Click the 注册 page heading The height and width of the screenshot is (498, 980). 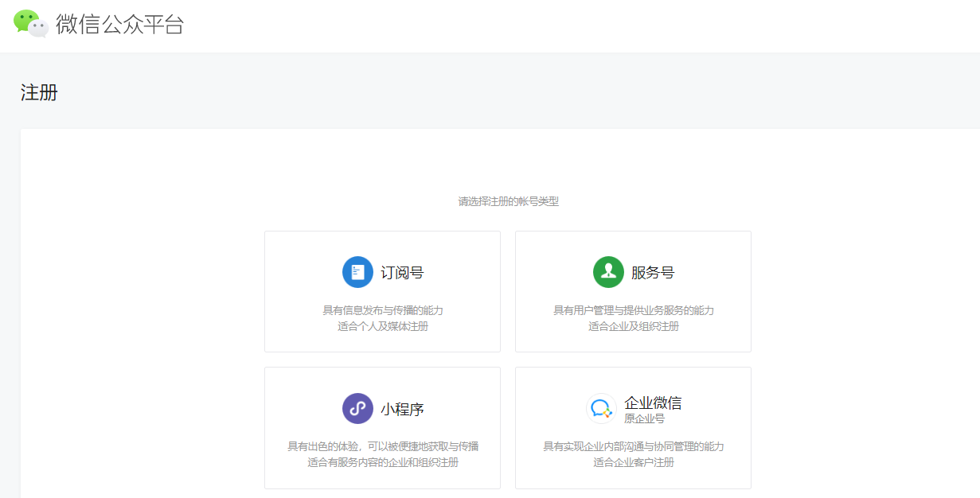pyautogui.click(x=39, y=93)
